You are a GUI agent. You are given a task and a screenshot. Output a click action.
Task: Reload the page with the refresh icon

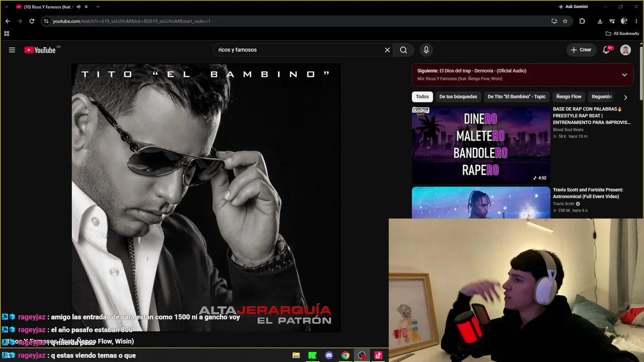pos(32,21)
